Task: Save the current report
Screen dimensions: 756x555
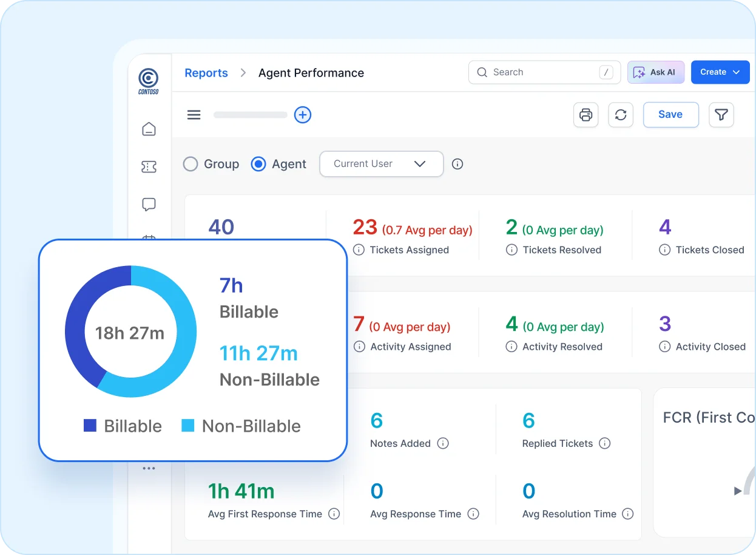Action: click(x=670, y=114)
